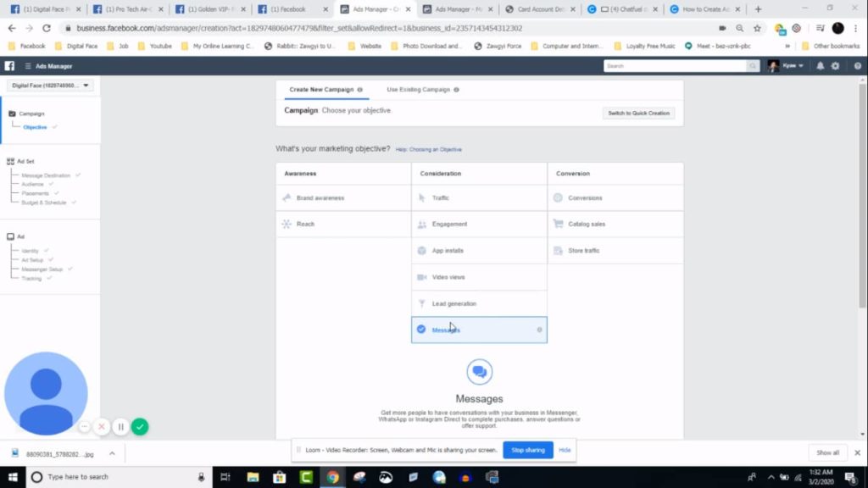The height and width of the screenshot is (488, 868).
Task: Open File Explorer from the taskbar
Action: 253,477
